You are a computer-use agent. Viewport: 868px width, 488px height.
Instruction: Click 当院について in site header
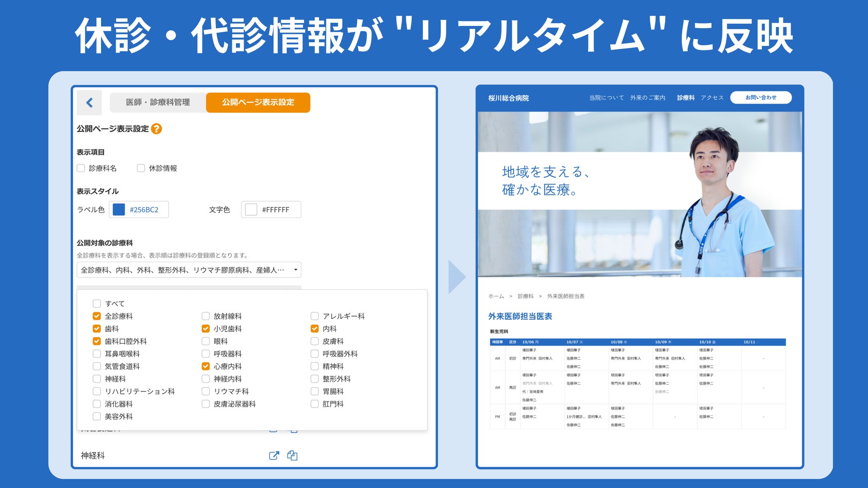point(606,98)
